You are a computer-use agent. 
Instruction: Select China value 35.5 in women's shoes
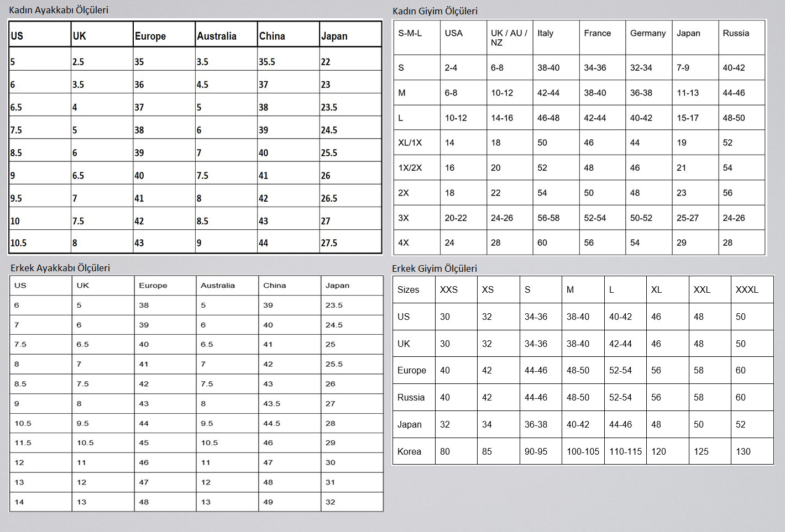tap(267, 62)
